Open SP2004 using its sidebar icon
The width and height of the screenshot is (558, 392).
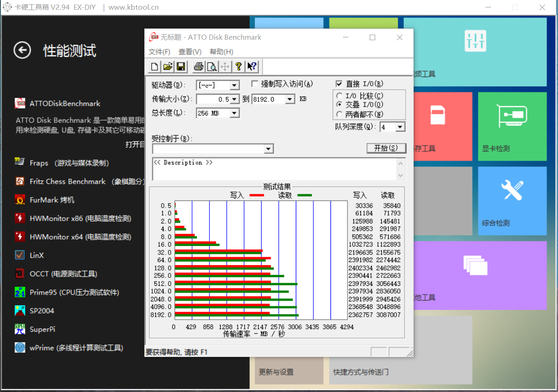click(x=20, y=310)
